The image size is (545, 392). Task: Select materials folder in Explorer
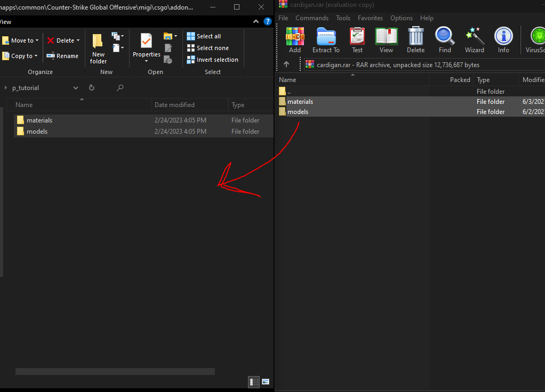point(143,120)
